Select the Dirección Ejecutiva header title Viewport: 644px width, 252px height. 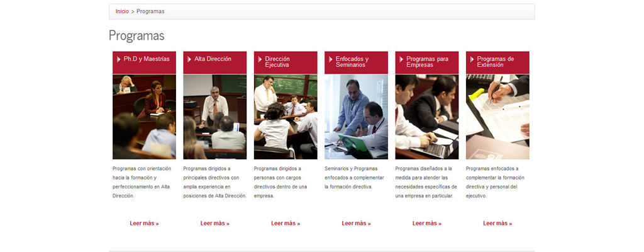tap(277, 62)
